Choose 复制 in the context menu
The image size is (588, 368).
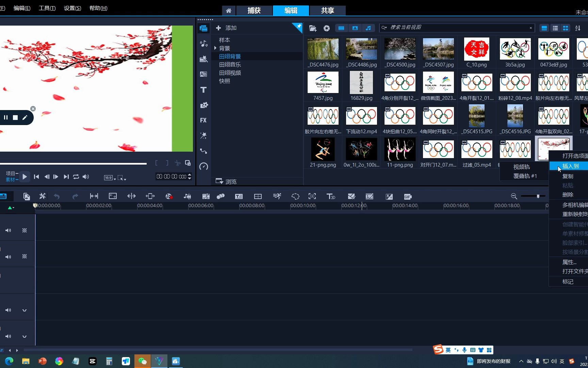(568, 176)
